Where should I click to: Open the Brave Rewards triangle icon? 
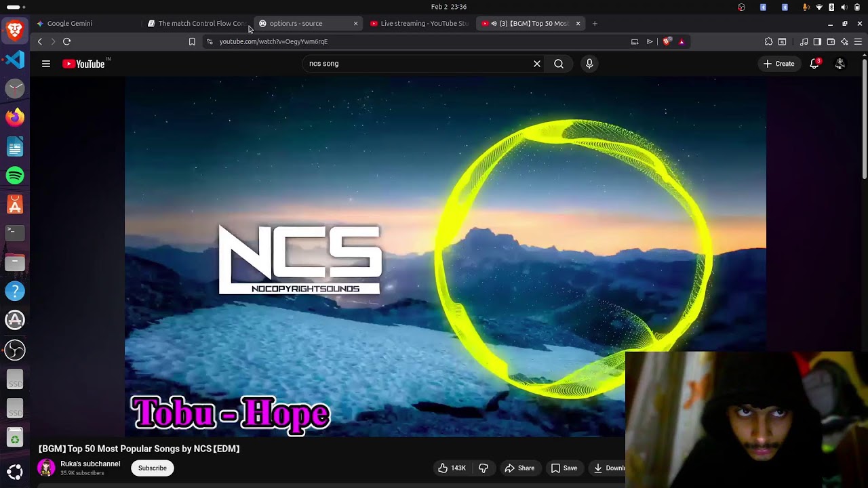[682, 41]
